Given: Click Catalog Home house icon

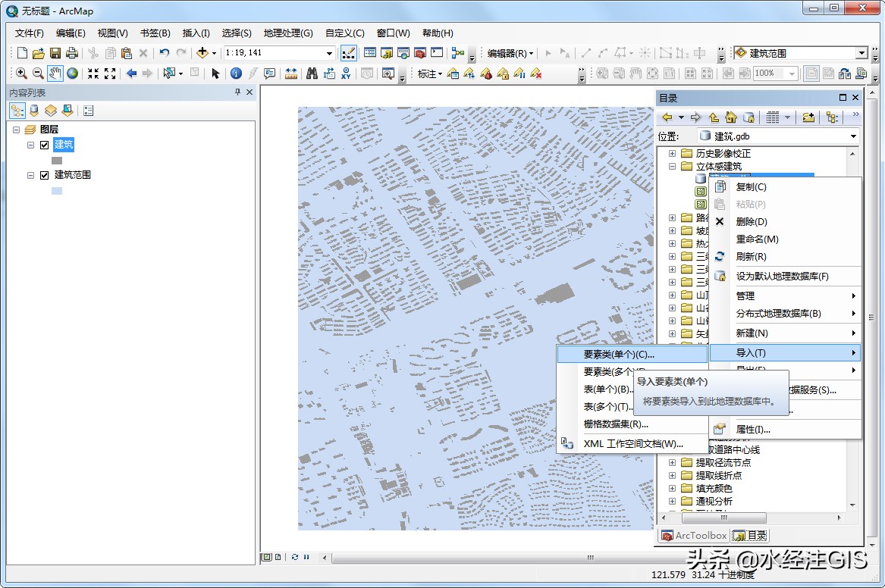Looking at the screenshot, I should (731, 117).
